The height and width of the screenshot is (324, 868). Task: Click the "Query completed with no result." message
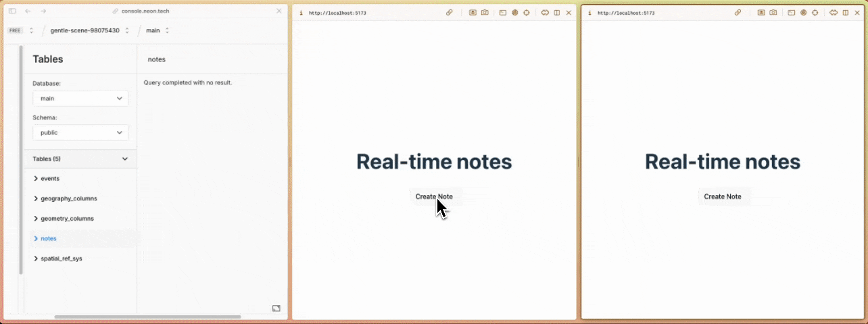pos(188,82)
